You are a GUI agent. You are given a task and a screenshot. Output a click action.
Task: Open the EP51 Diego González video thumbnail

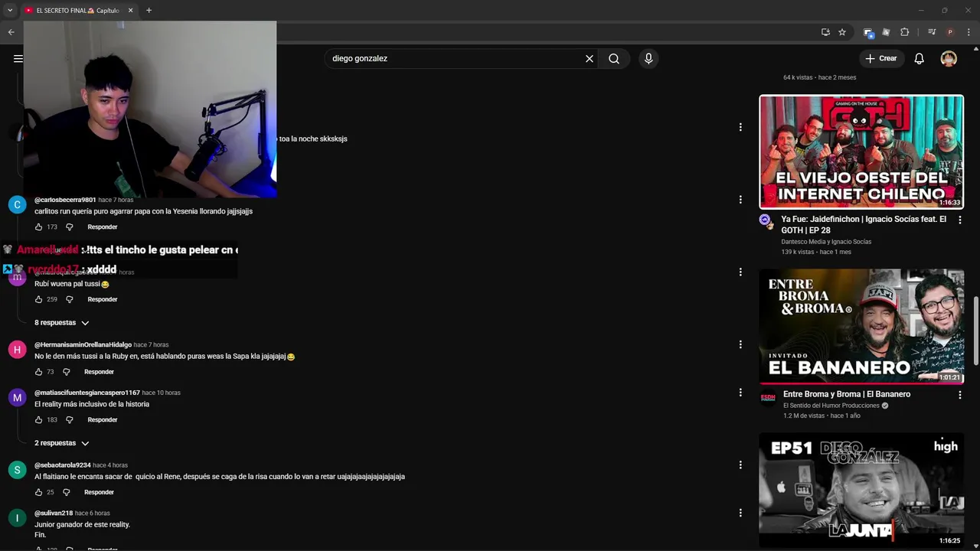[x=861, y=491]
